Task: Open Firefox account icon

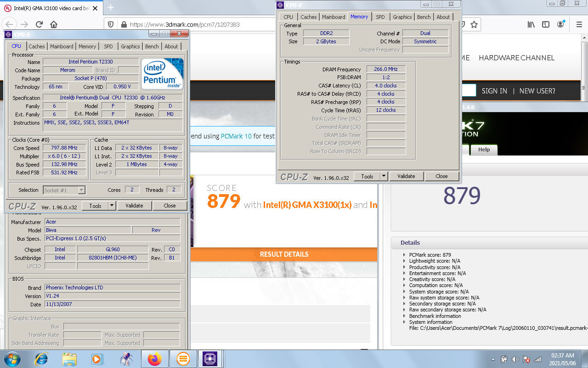Action: point(561,24)
